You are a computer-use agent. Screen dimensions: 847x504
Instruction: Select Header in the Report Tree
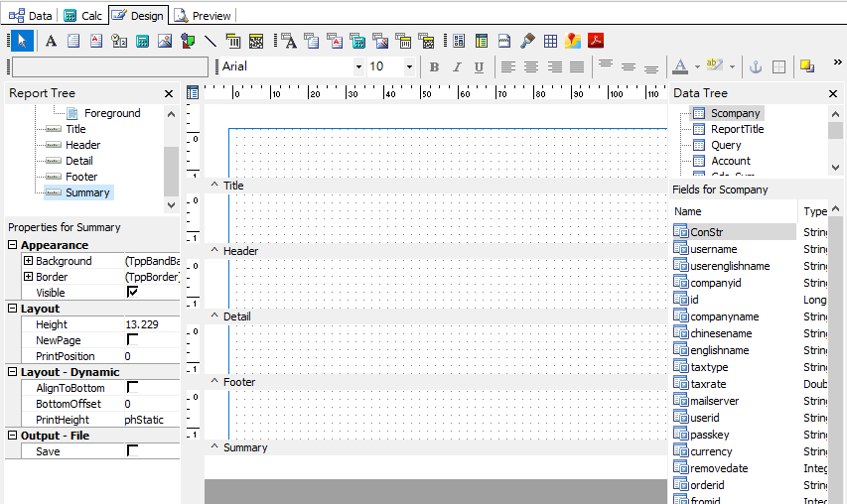tap(82, 145)
